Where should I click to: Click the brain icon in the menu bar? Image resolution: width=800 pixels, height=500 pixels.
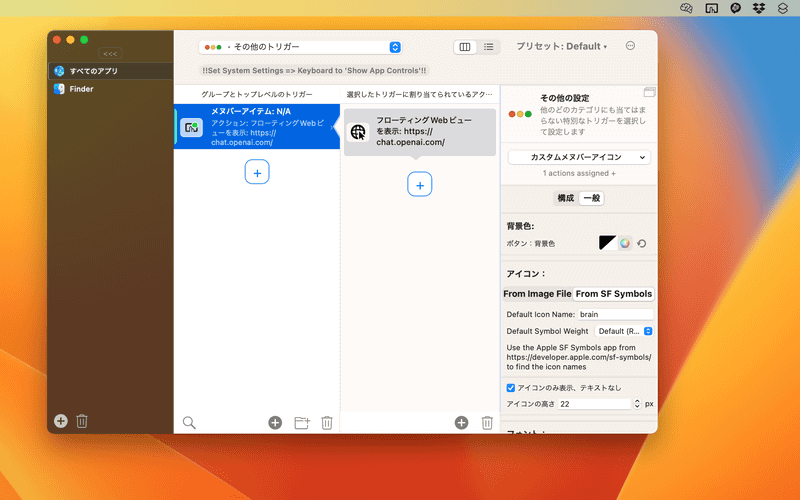point(686,8)
